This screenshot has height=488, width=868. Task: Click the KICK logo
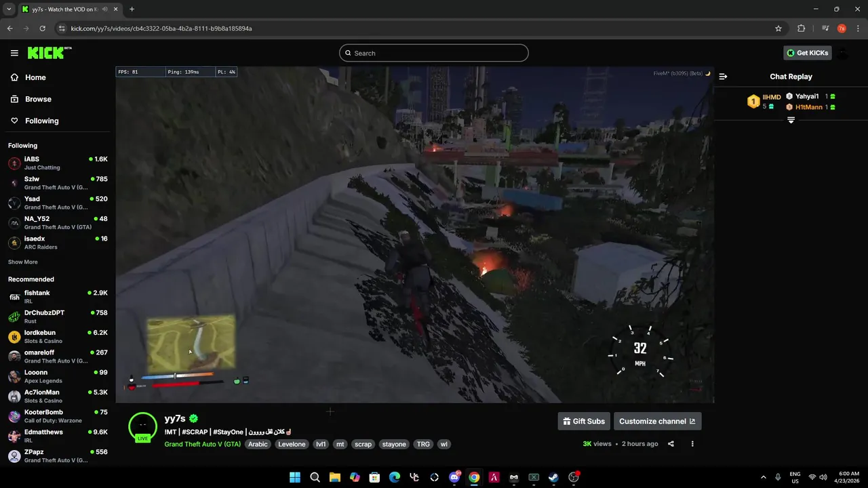click(x=50, y=53)
